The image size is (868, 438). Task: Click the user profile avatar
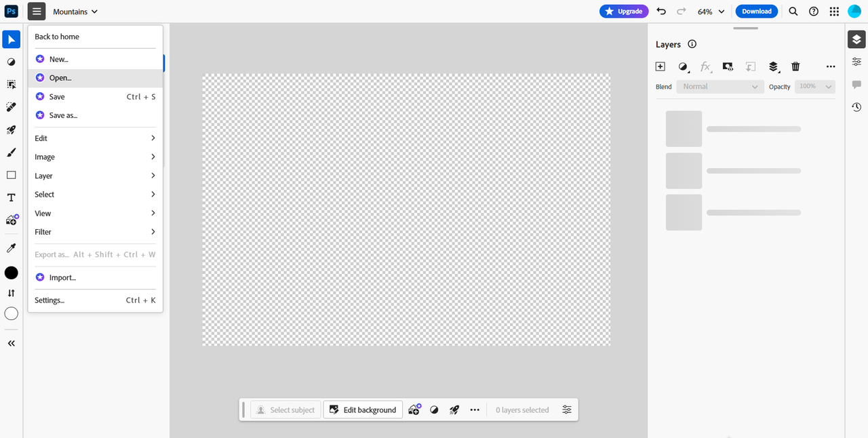[x=854, y=12]
